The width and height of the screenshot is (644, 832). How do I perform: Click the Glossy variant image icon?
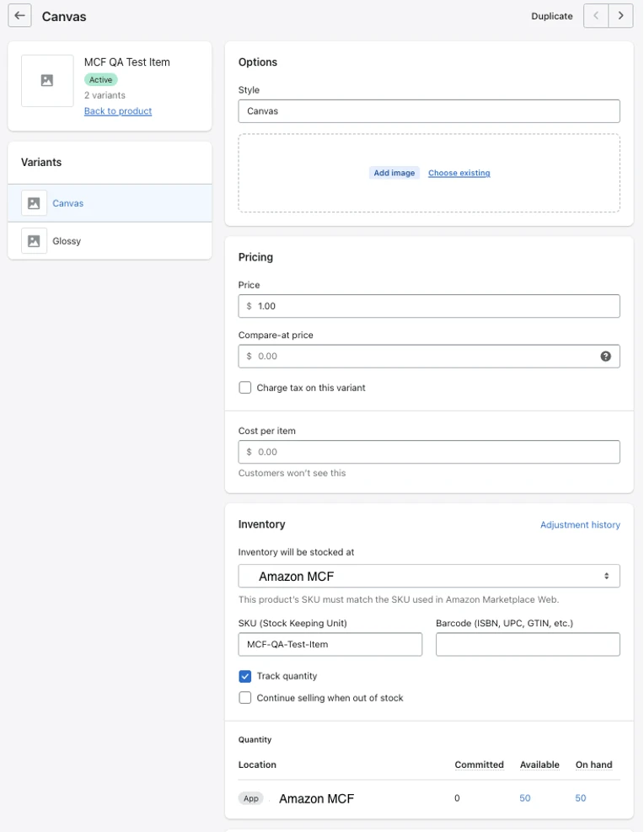34,241
